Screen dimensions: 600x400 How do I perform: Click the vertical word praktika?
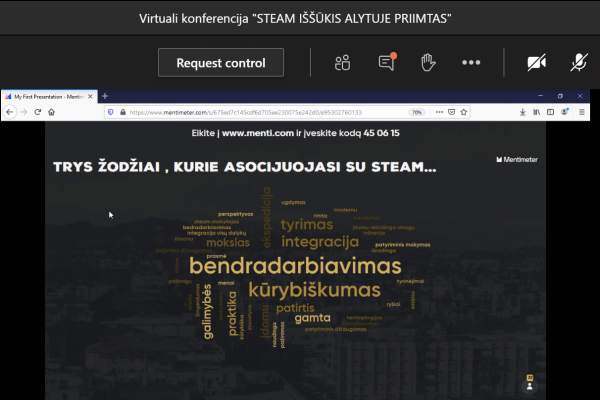(x=233, y=313)
